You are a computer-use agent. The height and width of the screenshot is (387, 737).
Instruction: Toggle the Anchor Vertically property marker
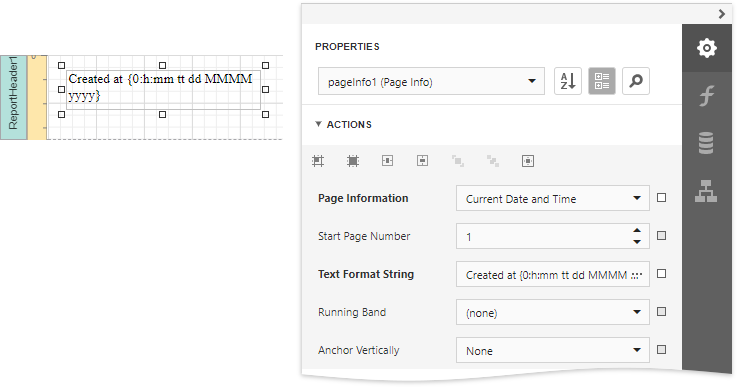coord(661,349)
